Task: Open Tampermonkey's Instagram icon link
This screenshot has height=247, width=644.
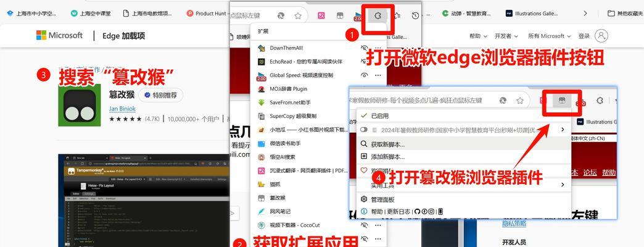Action: click(431, 211)
